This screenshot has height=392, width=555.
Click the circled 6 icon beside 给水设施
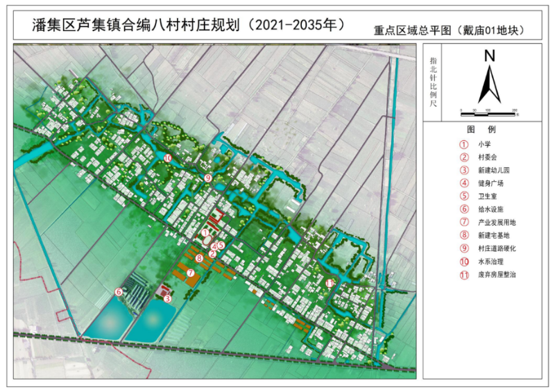point(463,210)
